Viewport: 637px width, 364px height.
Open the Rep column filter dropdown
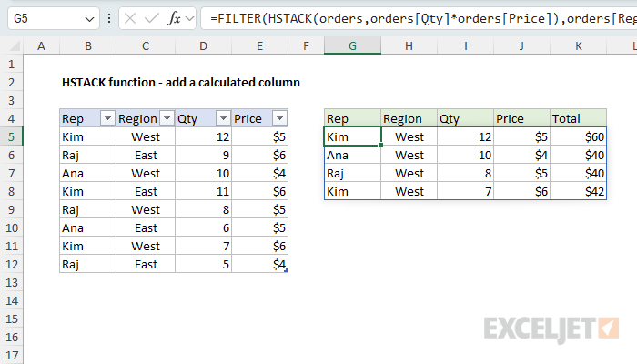pos(107,118)
